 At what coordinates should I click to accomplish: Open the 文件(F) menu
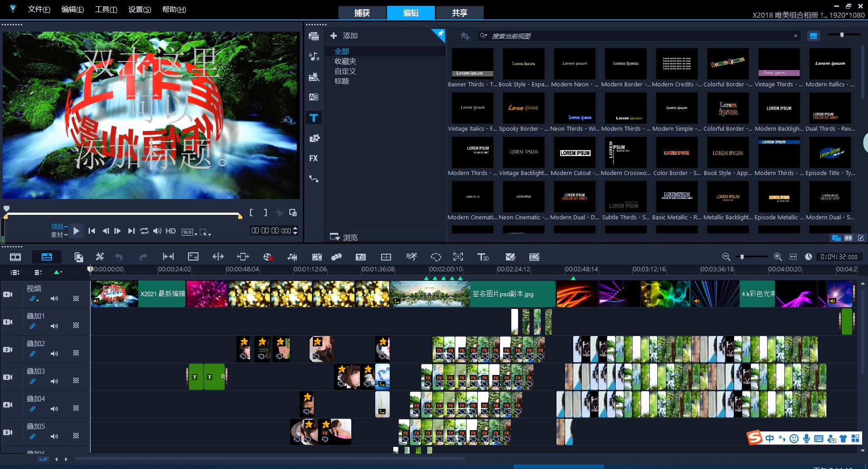(x=39, y=9)
